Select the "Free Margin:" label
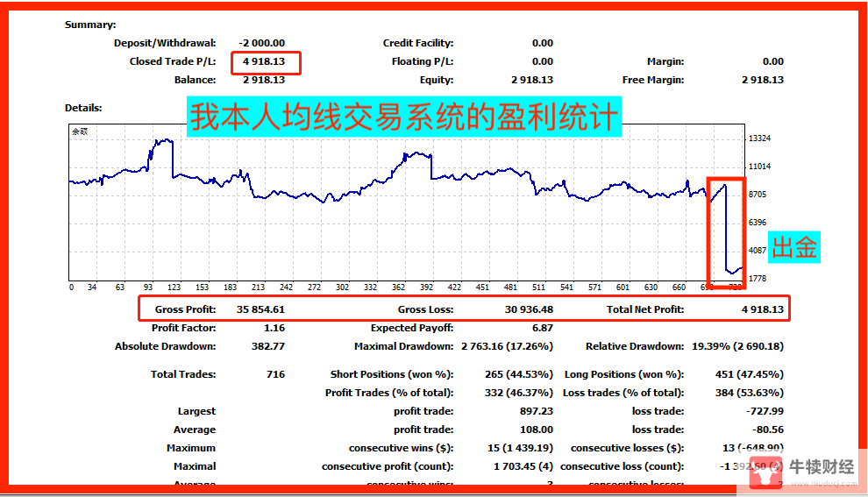The image size is (868, 497). click(653, 80)
